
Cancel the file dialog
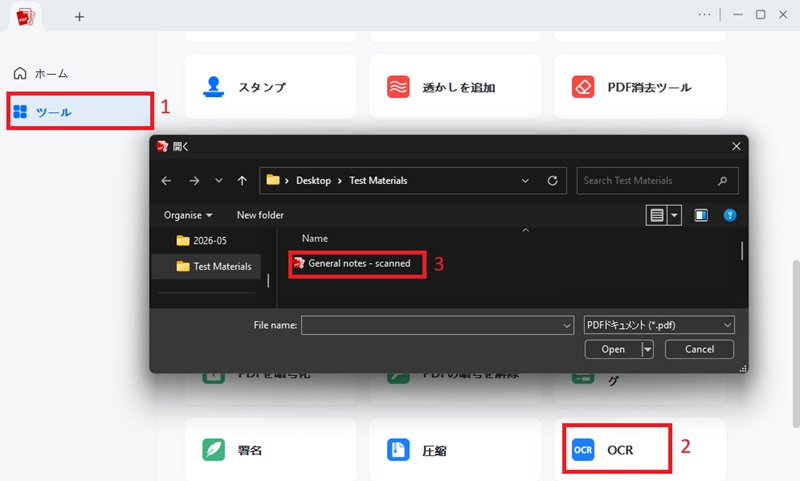pyautogui.click(x=699, y=349)
